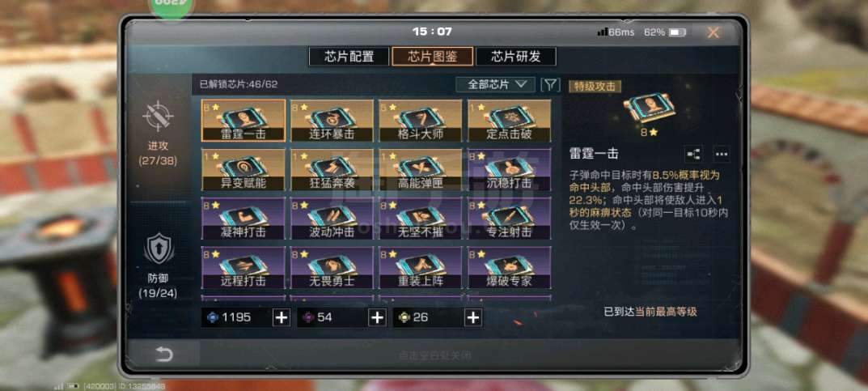Close the panel with the orange X
The image size is (868, 391).
(x=713, y=32)
